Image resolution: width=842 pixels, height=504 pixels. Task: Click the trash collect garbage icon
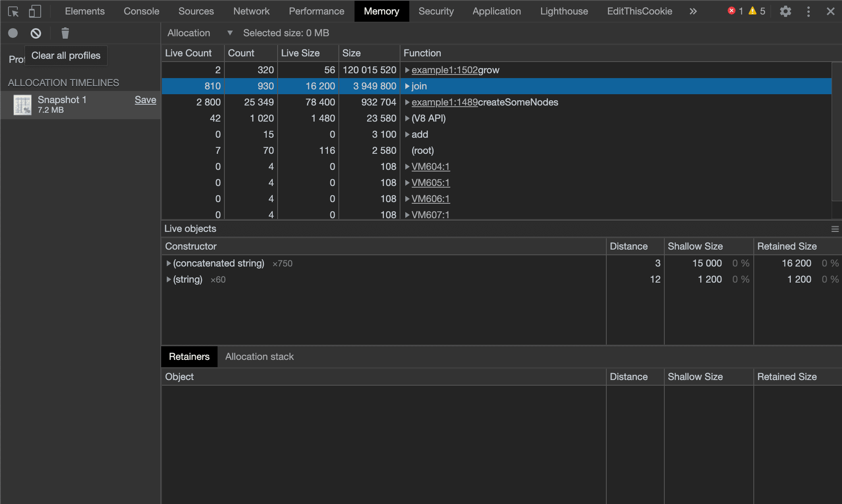point(65,33)
